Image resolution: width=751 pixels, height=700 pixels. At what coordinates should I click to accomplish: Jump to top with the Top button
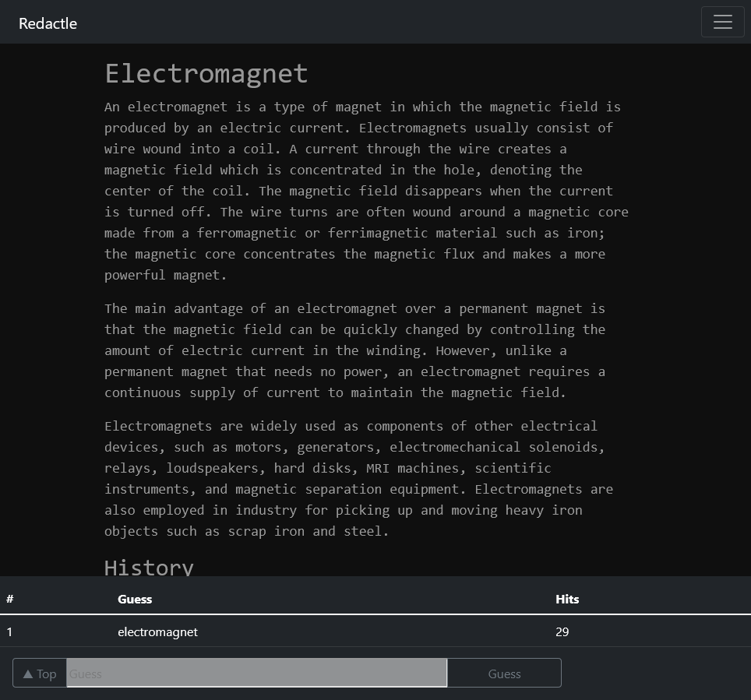tap(40, 674)
